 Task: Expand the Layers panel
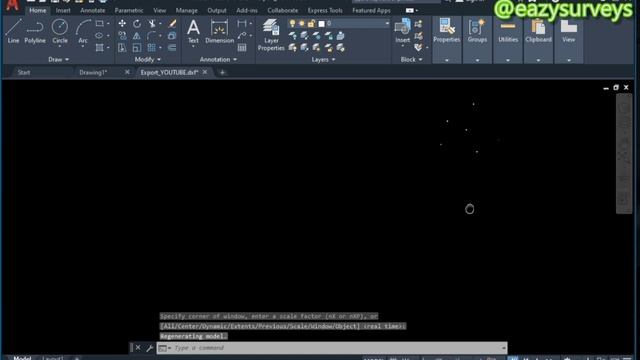[x=323, y=60]
